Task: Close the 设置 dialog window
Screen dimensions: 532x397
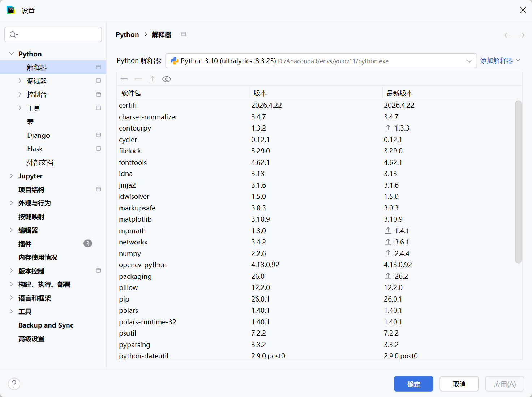Action: pyautogui.click(x=523, y=10)
